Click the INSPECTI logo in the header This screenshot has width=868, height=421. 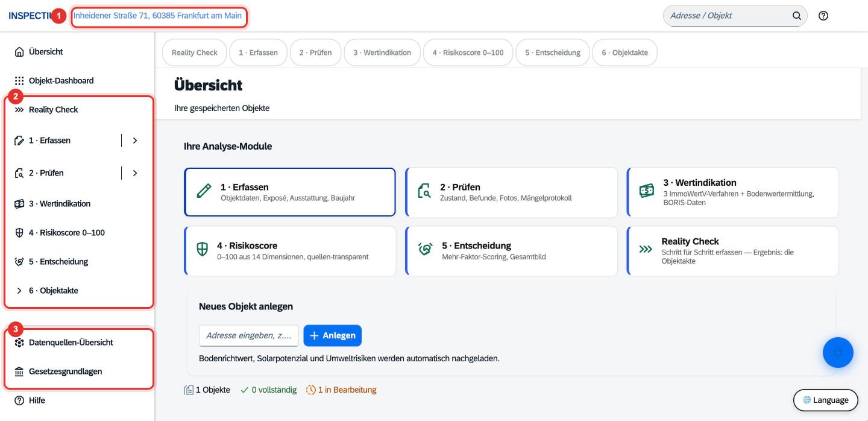click(x=29, y=16)
